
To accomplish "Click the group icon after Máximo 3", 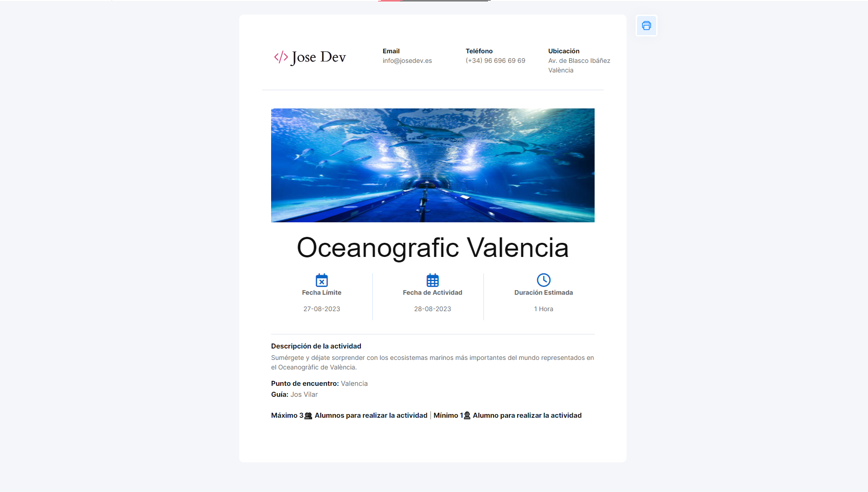I will [308, 415].
